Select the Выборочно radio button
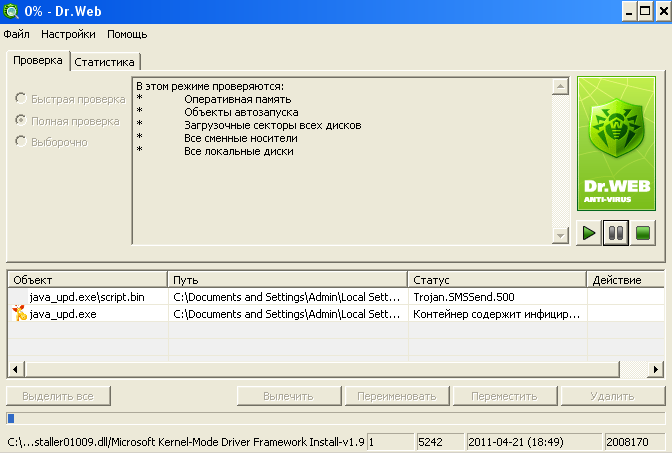The image size is (672, 453). [x=21, y=141]
